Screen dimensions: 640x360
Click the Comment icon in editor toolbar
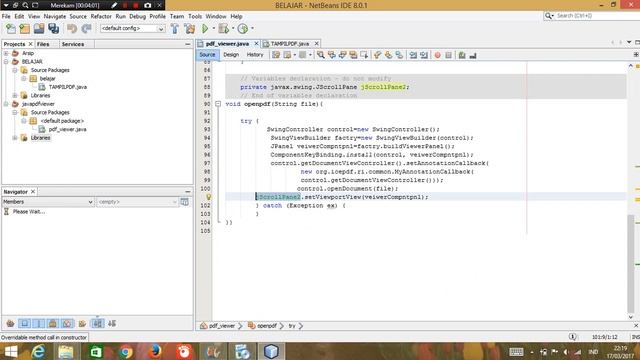462,55
